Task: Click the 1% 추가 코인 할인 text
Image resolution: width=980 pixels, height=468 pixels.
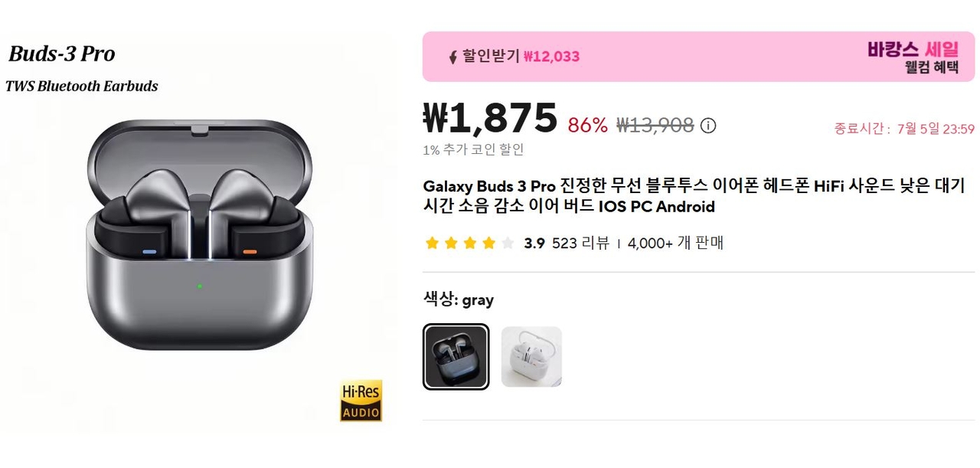Action: 473,150
